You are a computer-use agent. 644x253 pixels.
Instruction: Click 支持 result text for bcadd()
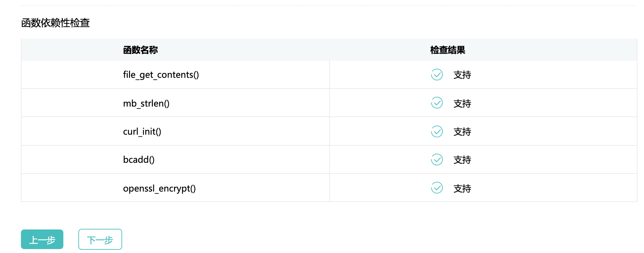462,160
